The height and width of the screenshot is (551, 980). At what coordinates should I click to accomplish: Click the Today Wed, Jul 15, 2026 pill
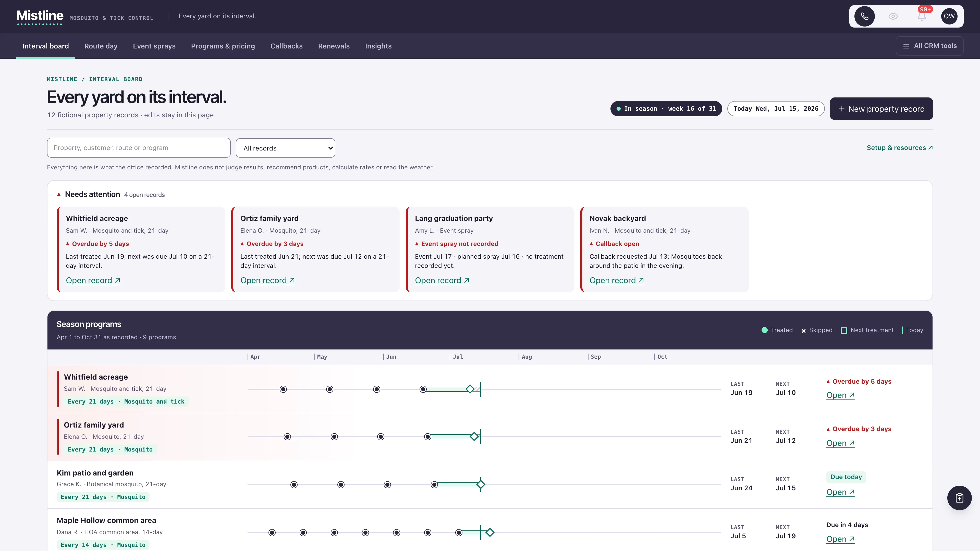click(x=776, y=109)
